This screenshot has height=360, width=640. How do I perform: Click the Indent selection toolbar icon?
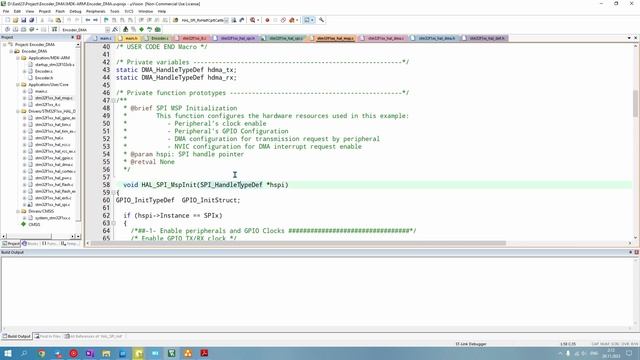(141, 20)
